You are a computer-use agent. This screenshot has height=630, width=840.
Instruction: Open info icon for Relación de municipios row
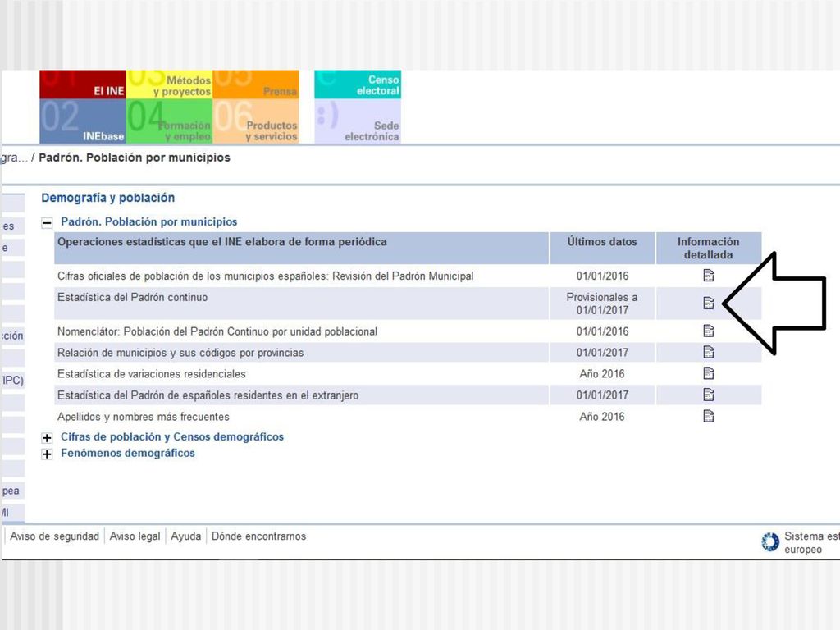[708, 353]
